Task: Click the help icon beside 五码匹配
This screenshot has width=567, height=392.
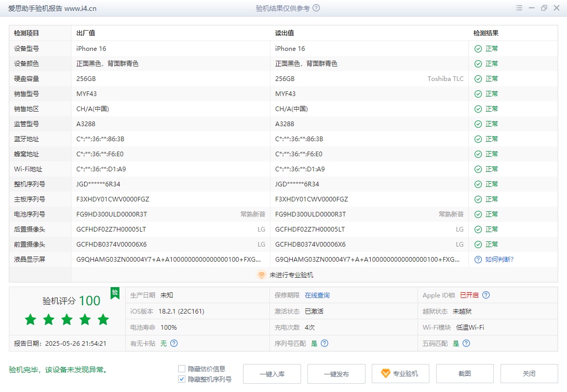Action: [x=466, y=343]
